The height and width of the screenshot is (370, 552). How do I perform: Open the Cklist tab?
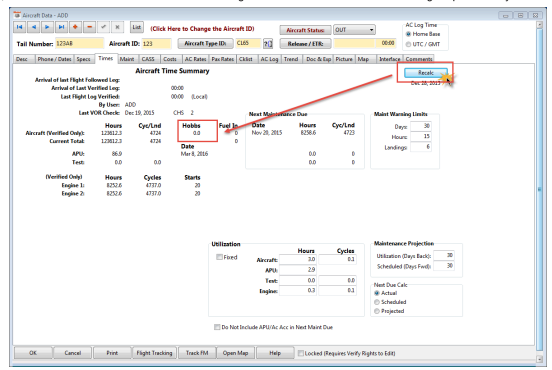pos(246,59)
